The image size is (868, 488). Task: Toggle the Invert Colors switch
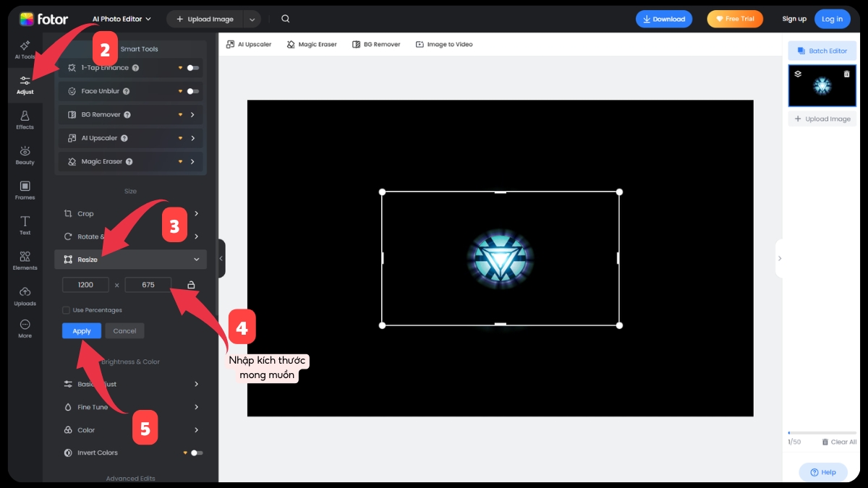click(195, 453)
